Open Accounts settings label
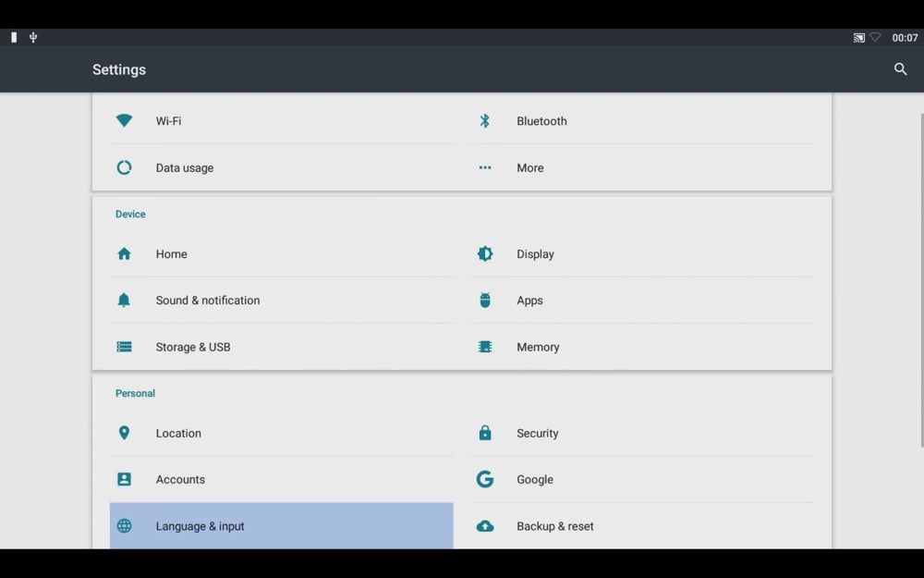924x578 pixels. (x=180, y=479)
